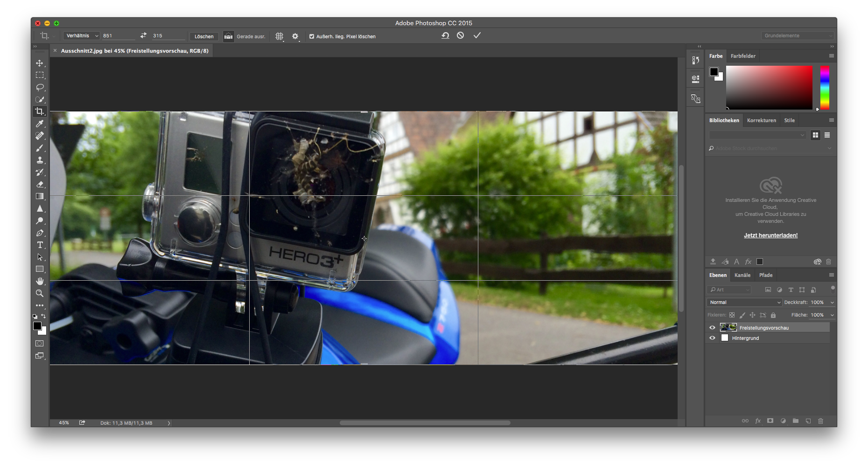Open the crop overlay grid options
This screenshot has height=469, width=868.
point(280,36)
